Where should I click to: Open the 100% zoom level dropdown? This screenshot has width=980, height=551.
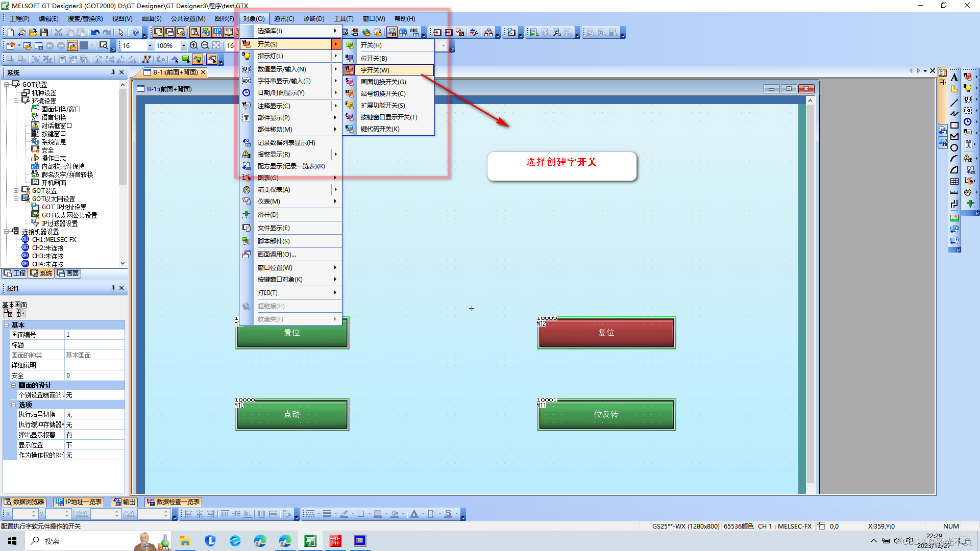pyautogui.click(x=184, y=45)
